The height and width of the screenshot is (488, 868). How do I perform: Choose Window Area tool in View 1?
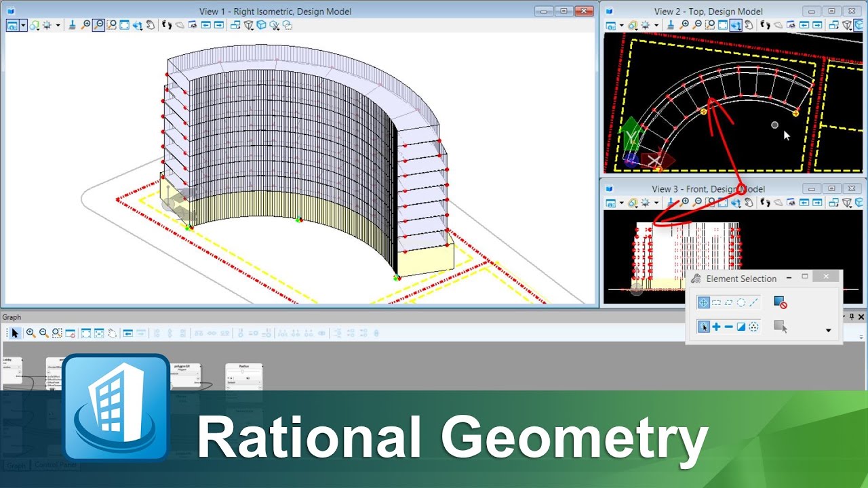tap(111, 25)
